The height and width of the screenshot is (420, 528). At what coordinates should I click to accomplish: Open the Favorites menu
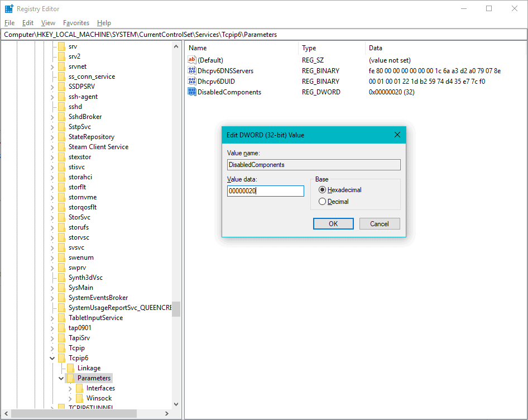76,22
